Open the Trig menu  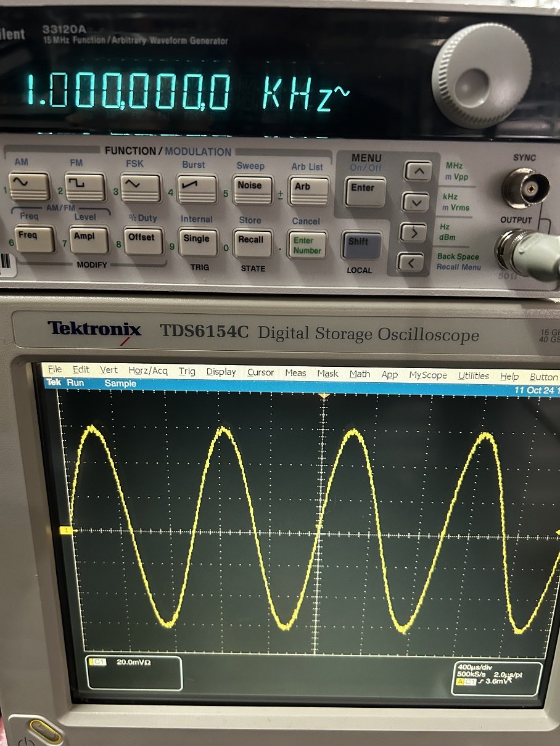(187, 371)
